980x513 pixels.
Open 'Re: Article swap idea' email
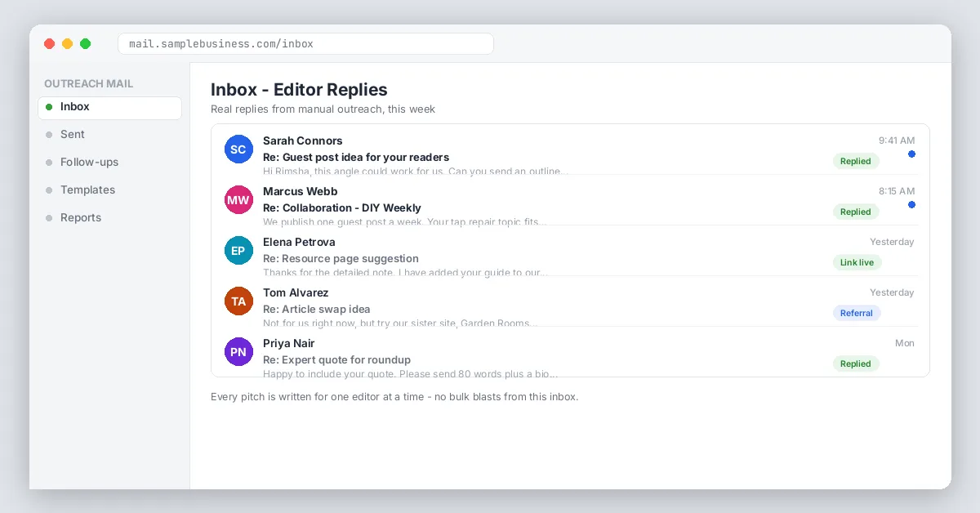pos(317,309)
